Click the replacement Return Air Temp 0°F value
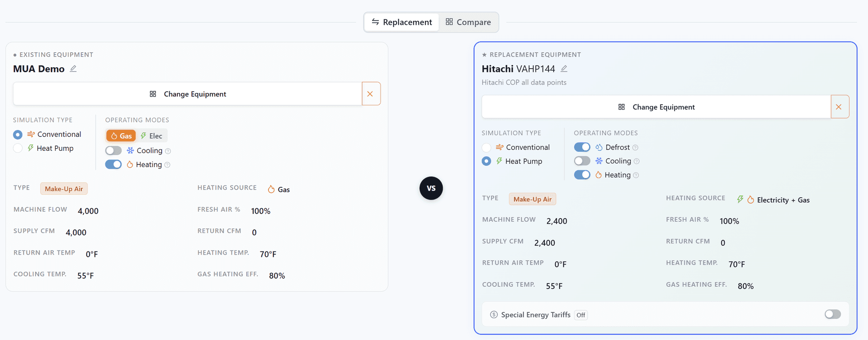The image size is (868, 340). 561,265
